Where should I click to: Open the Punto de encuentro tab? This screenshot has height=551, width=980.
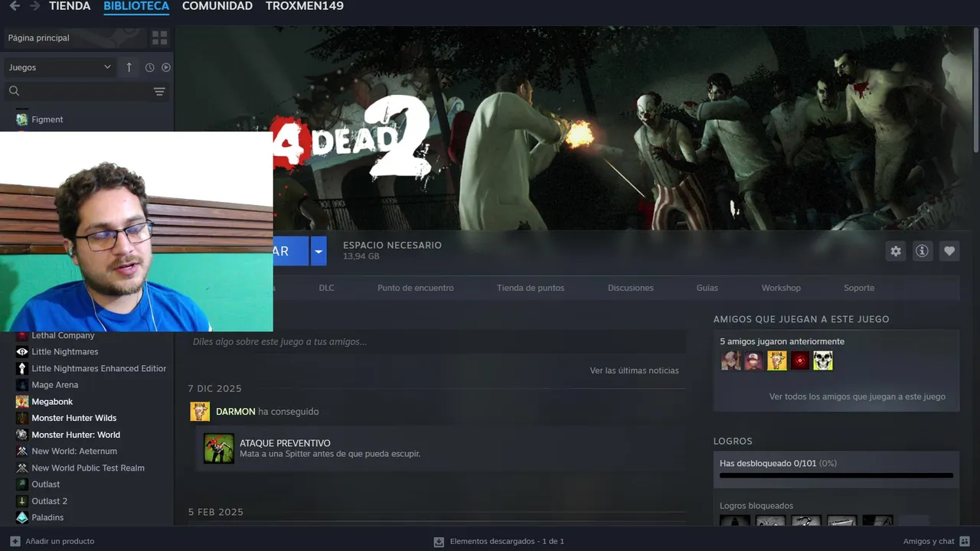coord(416,288)
